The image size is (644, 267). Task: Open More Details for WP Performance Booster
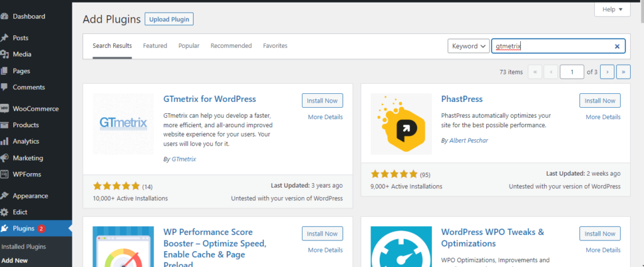pos(325,250)
